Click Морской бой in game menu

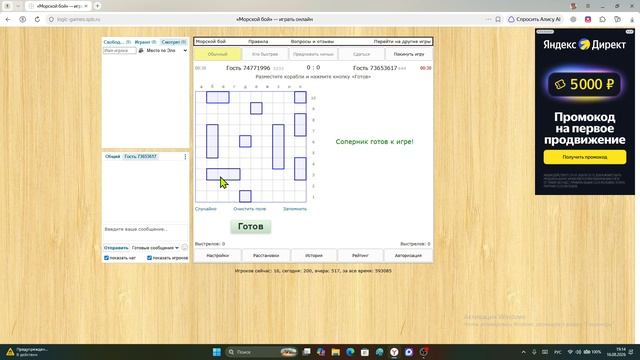[211, 42]
